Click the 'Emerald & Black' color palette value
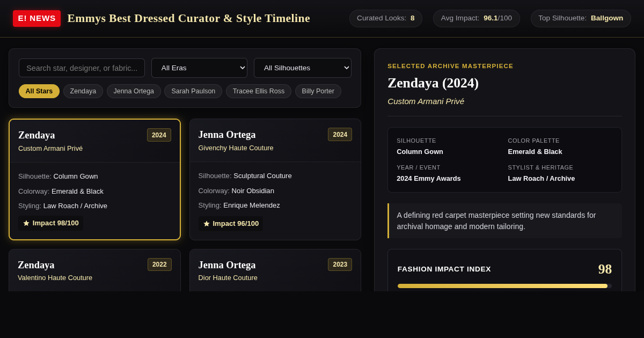 (535, 152)
